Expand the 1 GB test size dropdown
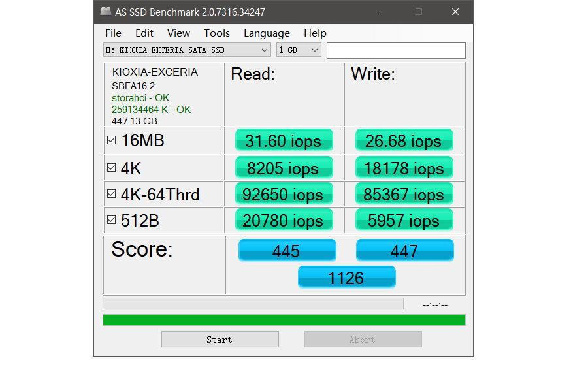This screenshot has height=365, width=588. click(x=299, y=50)
